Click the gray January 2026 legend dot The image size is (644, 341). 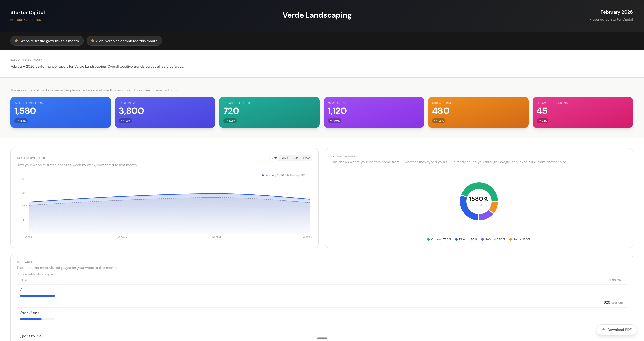pyautogui.click(x=288, y=175)
